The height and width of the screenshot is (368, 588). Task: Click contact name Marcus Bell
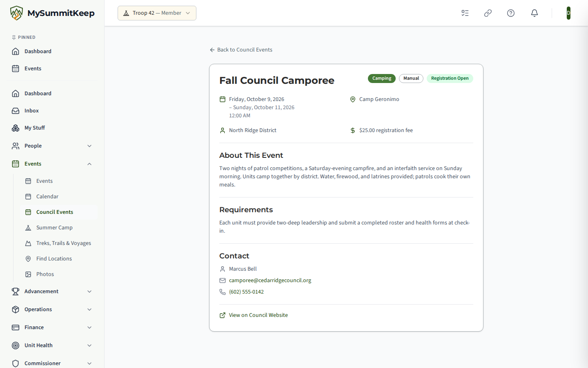(x=243, y=269)
